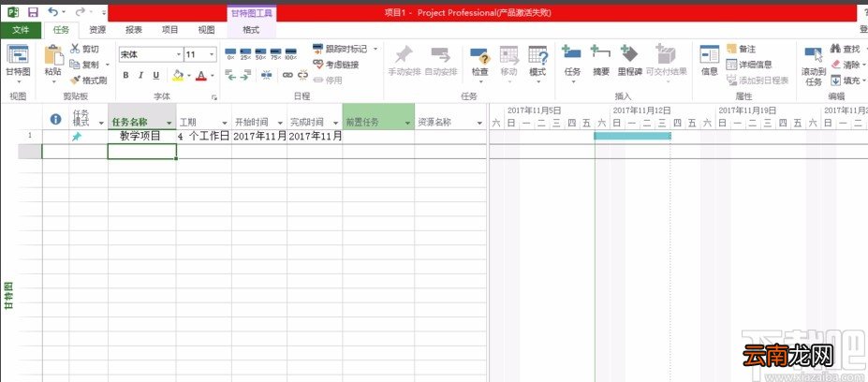
Task: Click the Save icon in quick access toolbar
Action: click(x=33, y=11)
